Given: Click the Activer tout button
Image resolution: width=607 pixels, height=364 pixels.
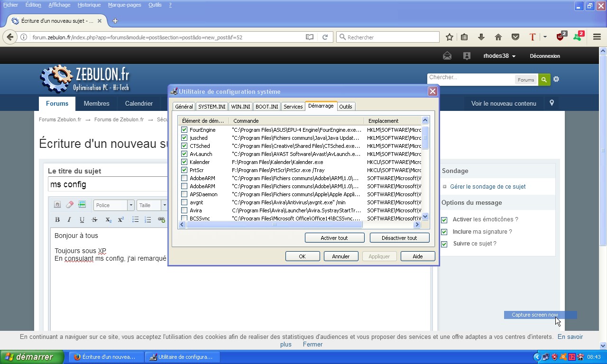Looking at the screenshot, I should tap(334, 238).
